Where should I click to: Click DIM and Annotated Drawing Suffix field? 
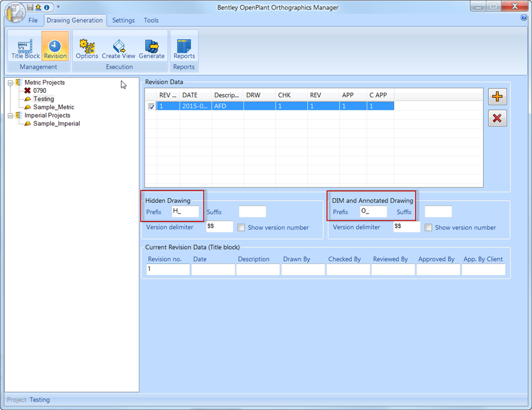439,212
